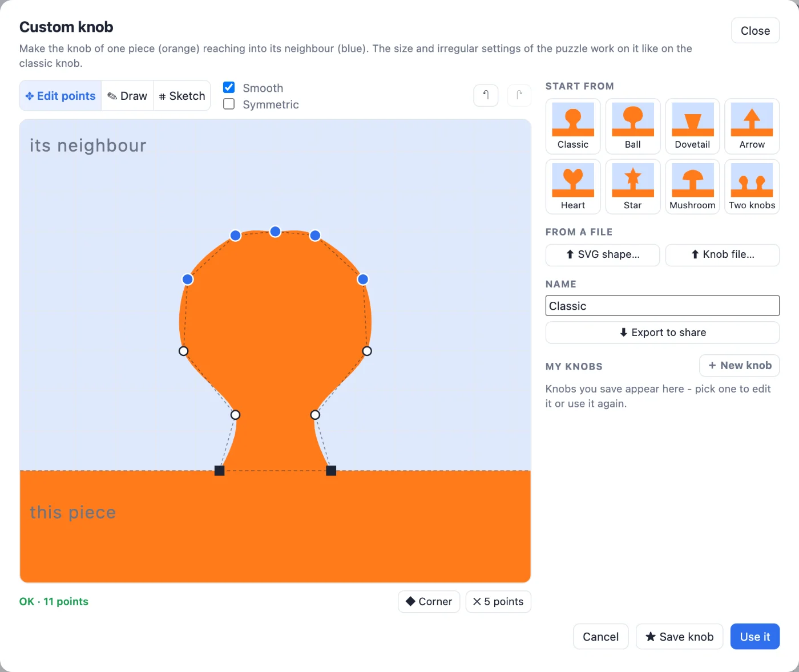The height and width of the screenshot is (672, 799).
Task: Select the left black square anchor point
Action: pos(219,471)
